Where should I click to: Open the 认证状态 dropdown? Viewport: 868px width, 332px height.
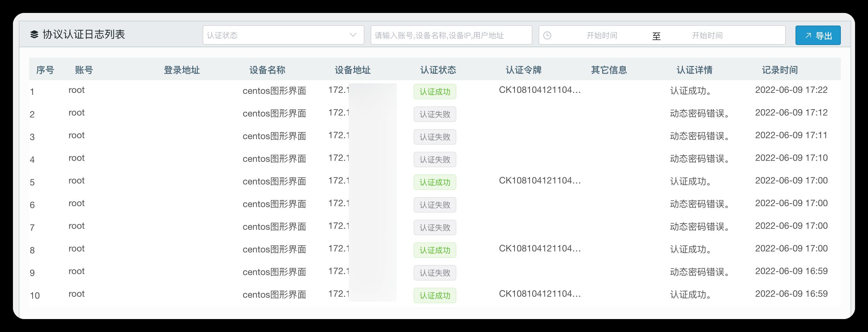tap(284, 35)
